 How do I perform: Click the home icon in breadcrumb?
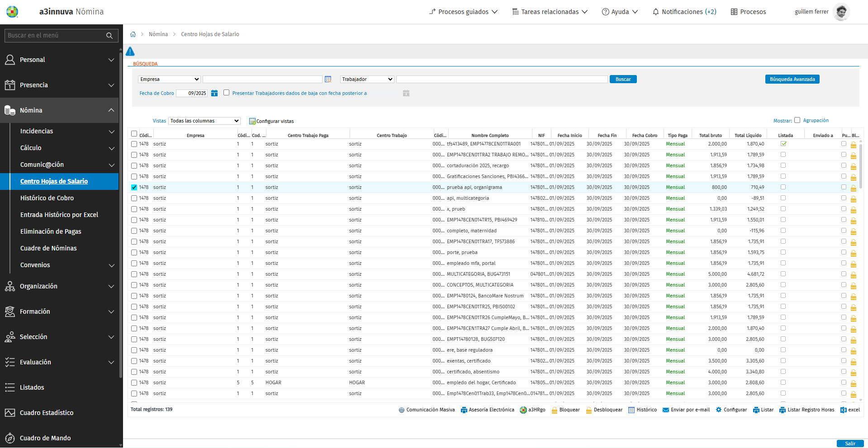pos(133,34)
